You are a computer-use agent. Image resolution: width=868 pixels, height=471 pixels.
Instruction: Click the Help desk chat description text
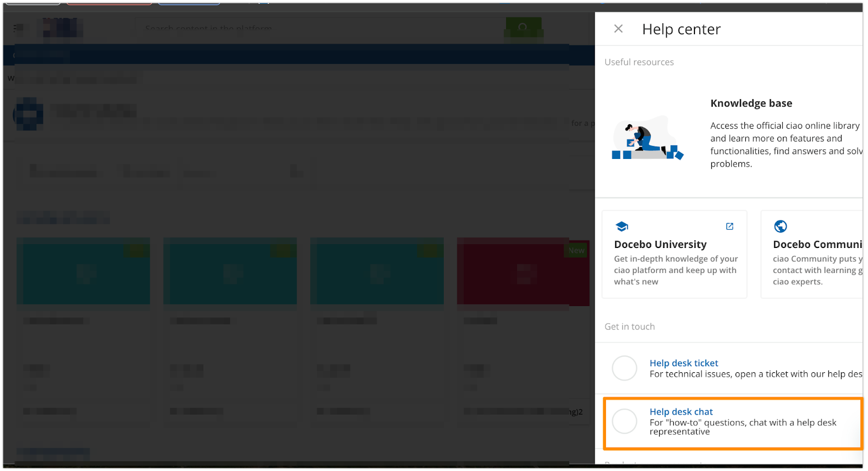(743, 427)
